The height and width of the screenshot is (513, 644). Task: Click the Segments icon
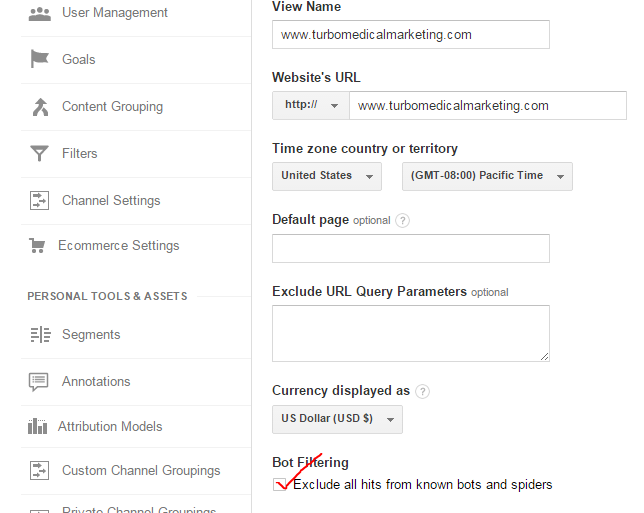click(x=40, y=334)
